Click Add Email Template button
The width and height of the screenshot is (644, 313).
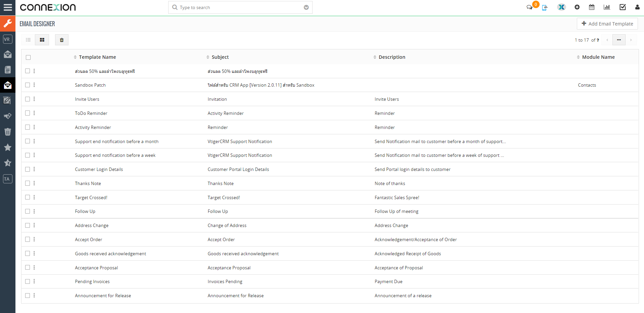coord(607,24)
